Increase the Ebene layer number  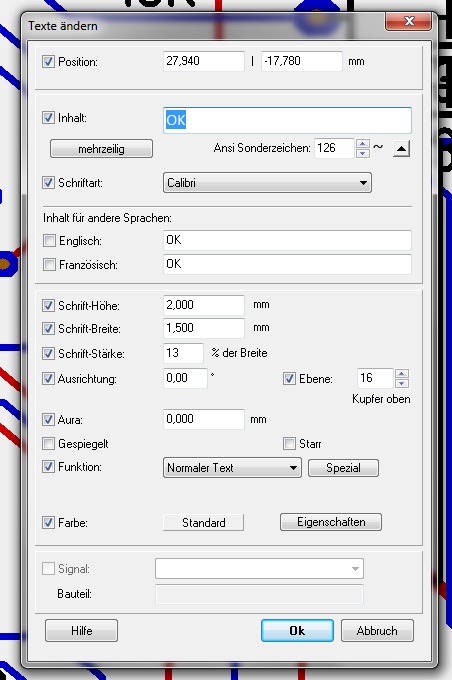tap(402, 374)
